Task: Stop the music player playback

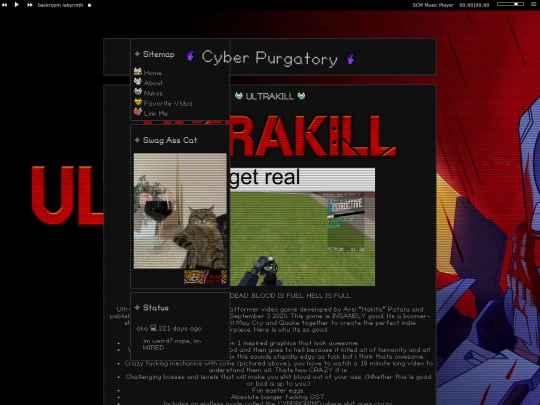Action: [90, 5]
